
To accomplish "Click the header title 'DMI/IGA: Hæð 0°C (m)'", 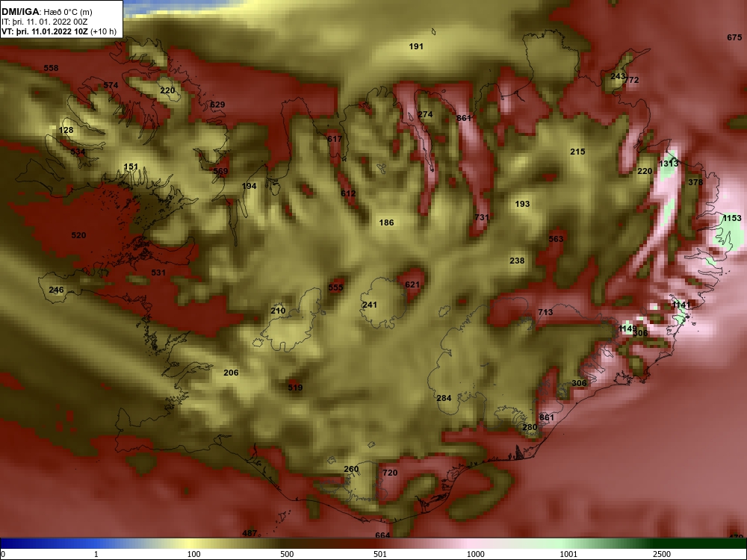I will (x=46, y=12).
